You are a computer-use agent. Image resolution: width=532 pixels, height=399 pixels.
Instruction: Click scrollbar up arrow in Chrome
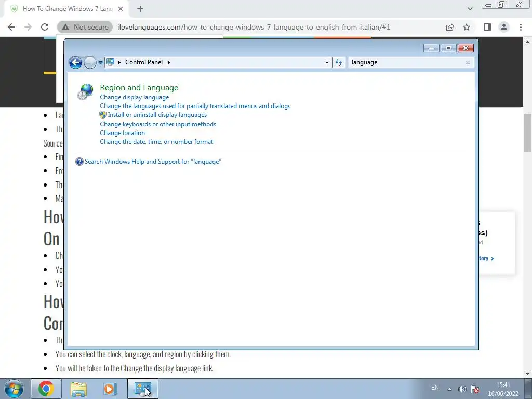click(x=528, y=42)
